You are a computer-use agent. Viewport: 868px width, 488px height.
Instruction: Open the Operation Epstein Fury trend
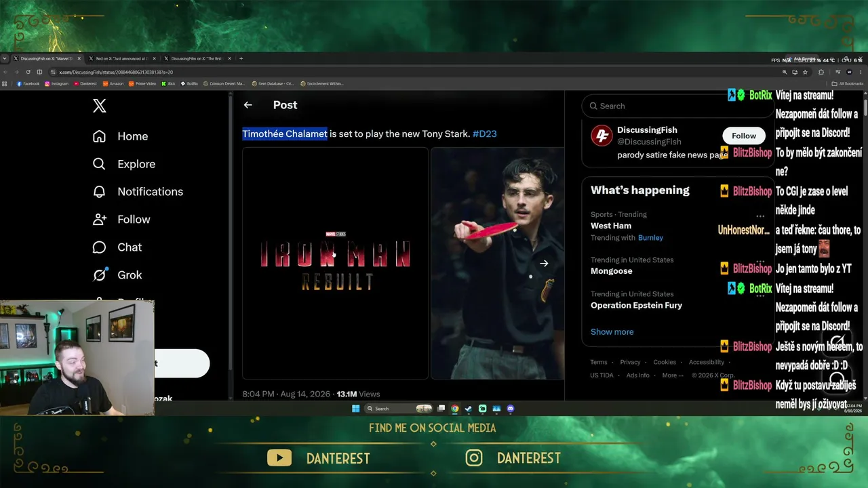pyautogui.click(x=637, y=306)
